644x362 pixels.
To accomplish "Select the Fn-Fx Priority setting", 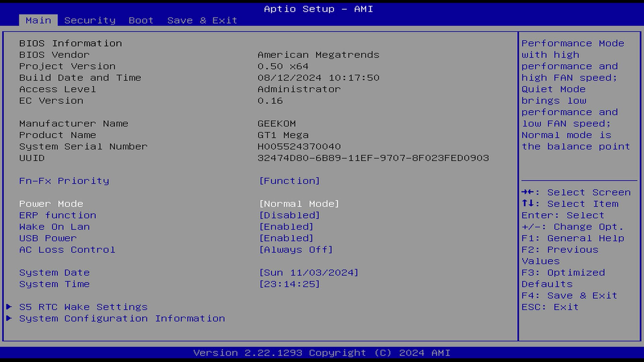I will click(x=64, y=181).
